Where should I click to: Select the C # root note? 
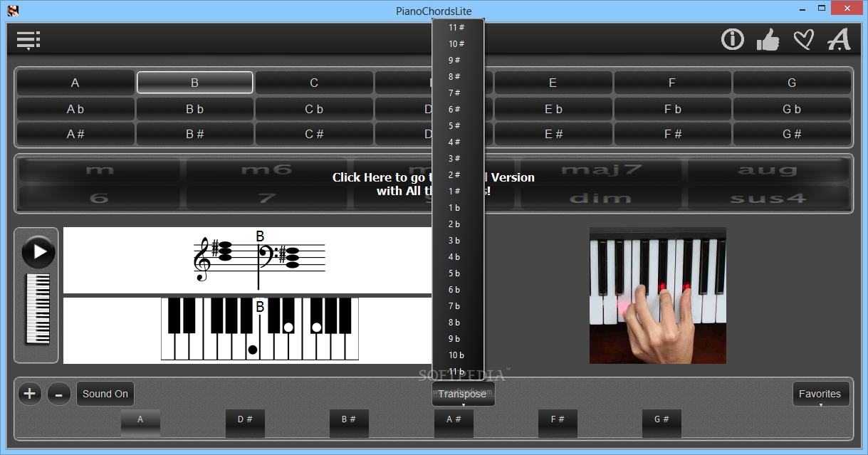click(x=314, y=134)
